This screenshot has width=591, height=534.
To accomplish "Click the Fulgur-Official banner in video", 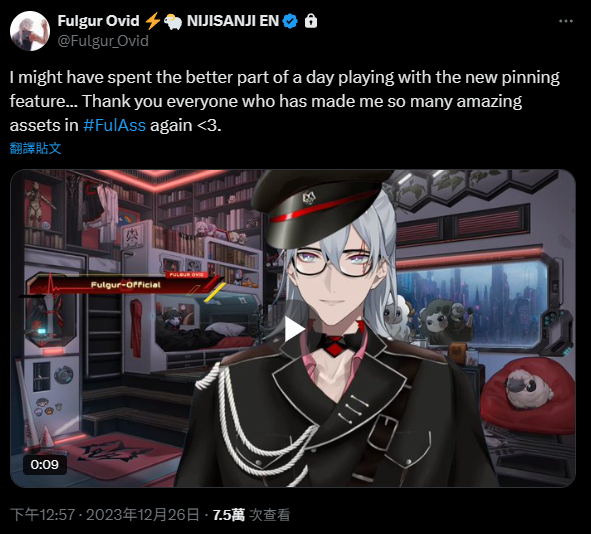I will tap(126, 285).
